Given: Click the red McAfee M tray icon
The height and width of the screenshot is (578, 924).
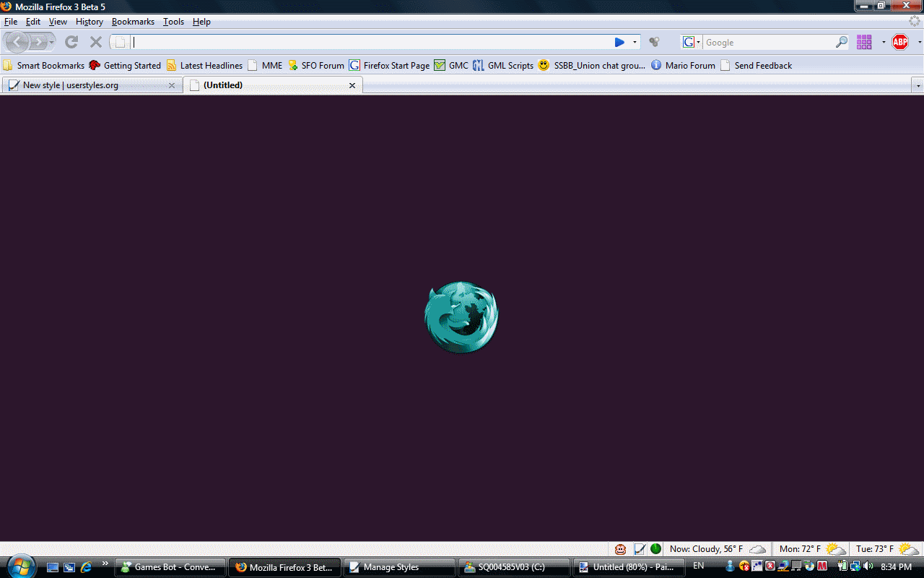Looking at the screenshot, I should click(x=822, y=566).
